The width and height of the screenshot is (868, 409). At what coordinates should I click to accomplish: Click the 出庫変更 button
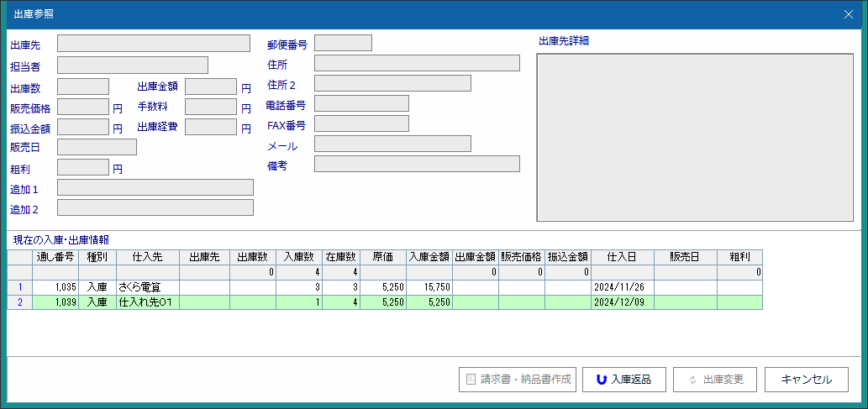[715, 380]
